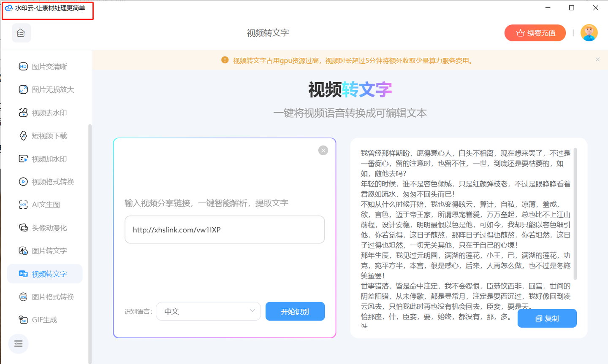The height and width of the screenshot is (364, 608).
Task: Click the 视频转文字 sidebar icon
Action: [x=23, y=274]
